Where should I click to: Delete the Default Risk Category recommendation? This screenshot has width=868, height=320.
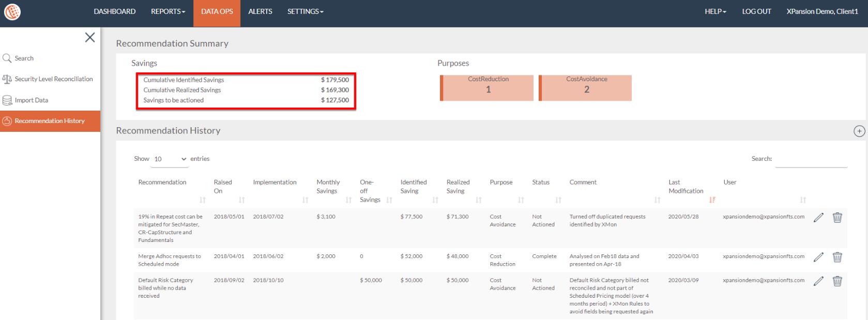point(837,281)
